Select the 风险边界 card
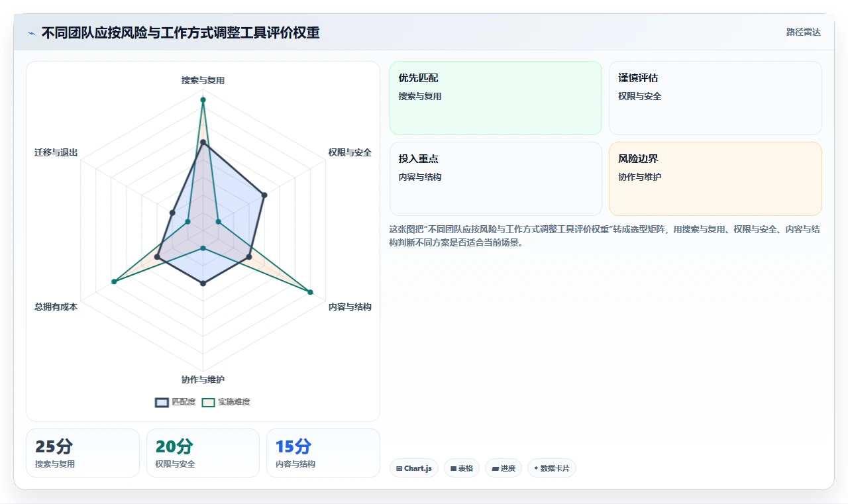Screen dimensions: 848x504 [x=715, y=179]
